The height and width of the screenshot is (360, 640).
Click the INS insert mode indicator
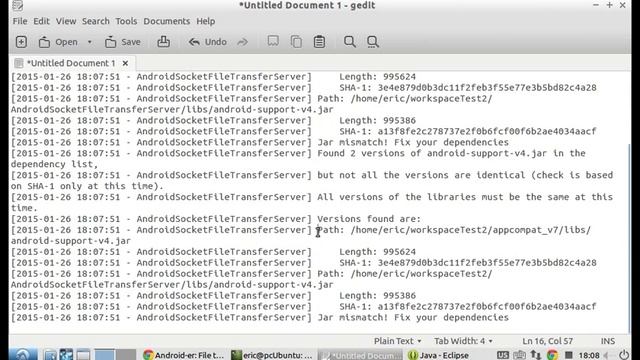click(x=608, y=341)
